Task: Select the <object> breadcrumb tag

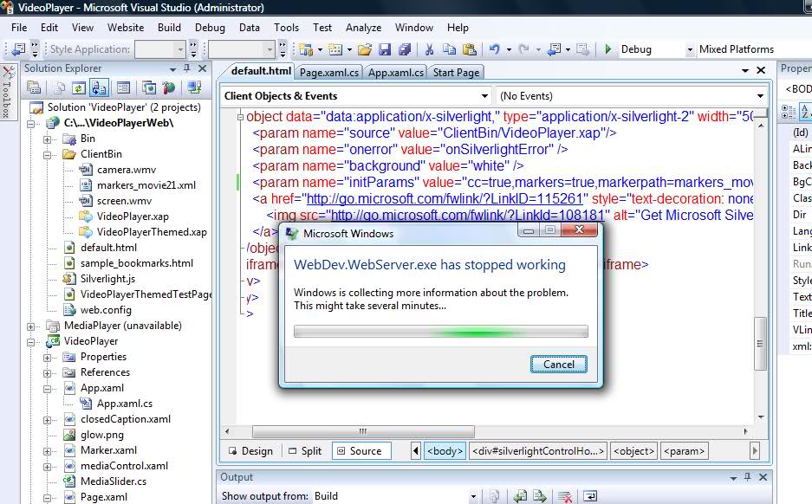Action: click(633, 451)
